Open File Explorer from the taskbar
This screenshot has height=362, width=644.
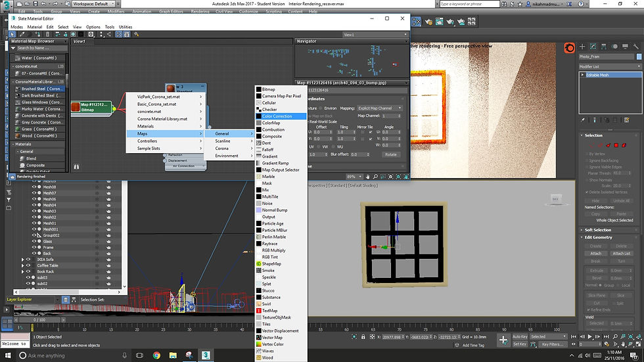pyautogui.click(x=173, y=355)
